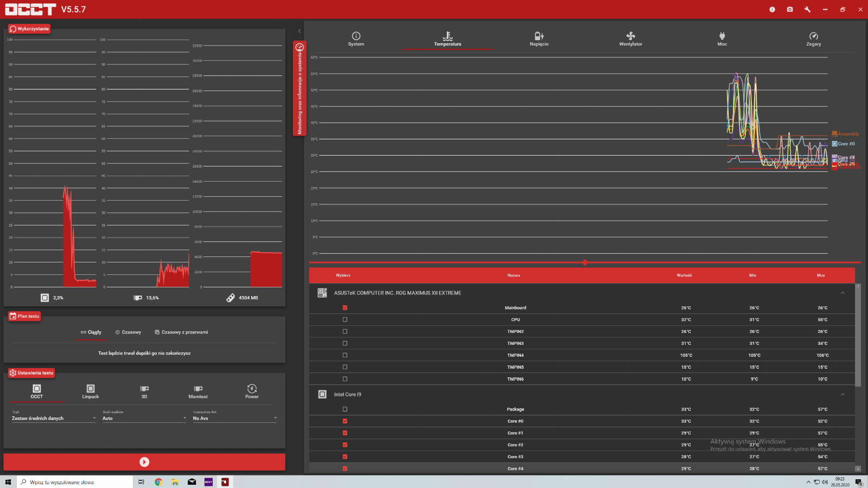868x488 pixels.
Task: Open the Windows Start menu
Action: (8, 482)
